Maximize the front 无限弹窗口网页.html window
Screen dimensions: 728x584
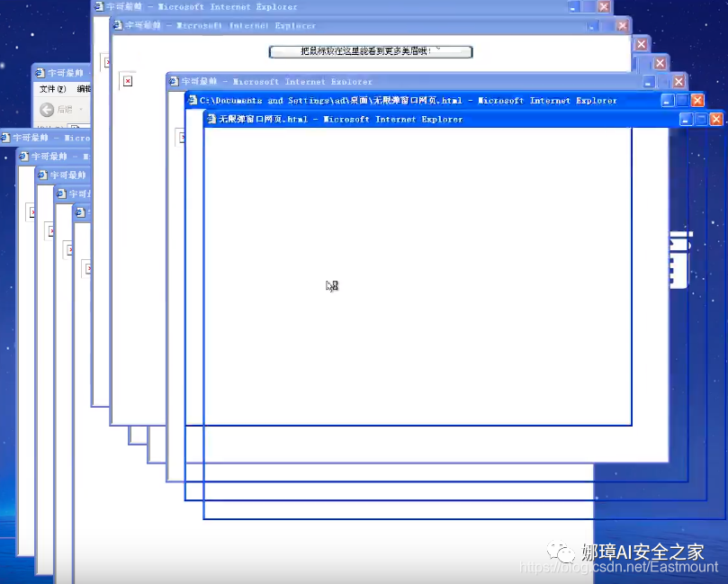[701, 120]
